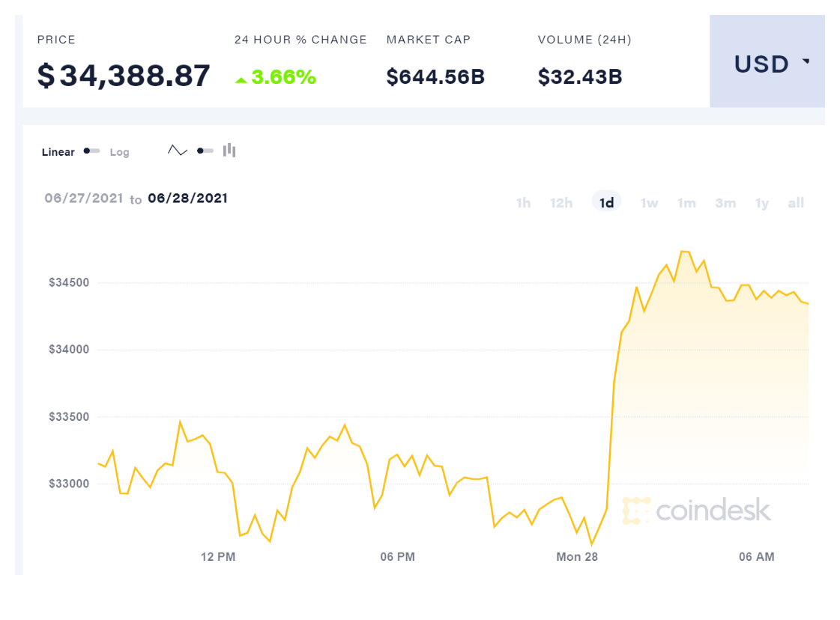Toggle the Linear/Log scale switch
This screenshot has height=620, width=840.
[92, 151]
